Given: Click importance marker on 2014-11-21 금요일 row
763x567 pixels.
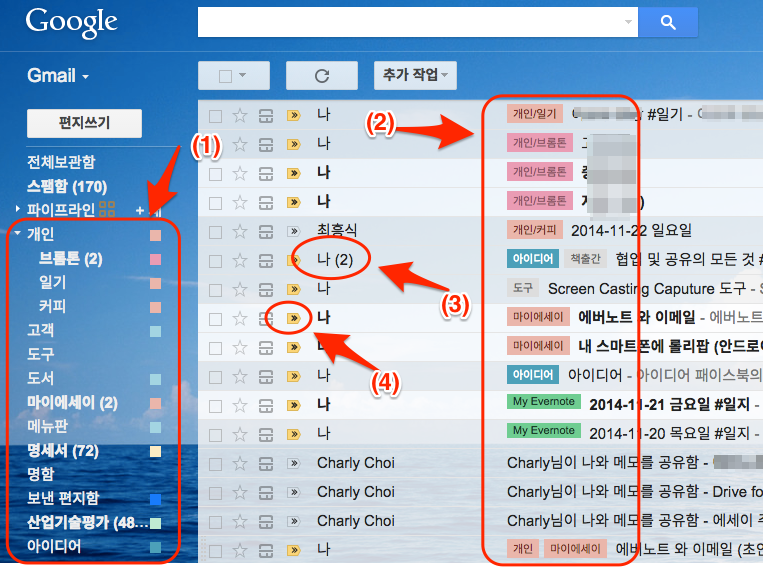Looking at the screenshot, I should click(x=293, y=405).
